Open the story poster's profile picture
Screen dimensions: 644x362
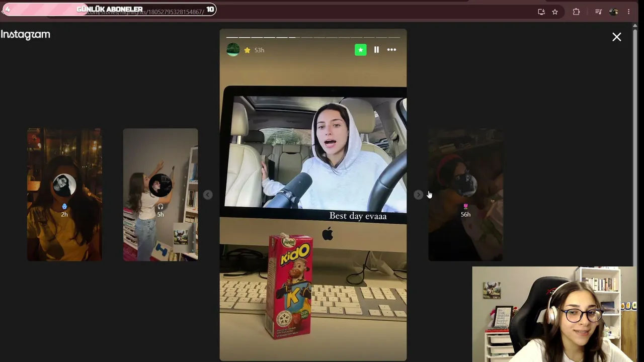click(x=233, y=50)
